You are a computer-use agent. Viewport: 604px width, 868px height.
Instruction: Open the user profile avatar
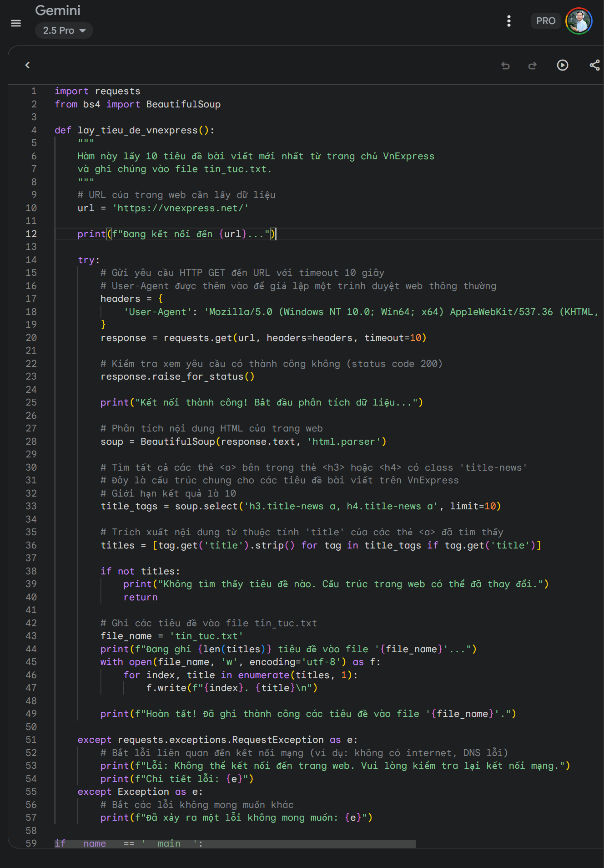click(x=579, y=21)
